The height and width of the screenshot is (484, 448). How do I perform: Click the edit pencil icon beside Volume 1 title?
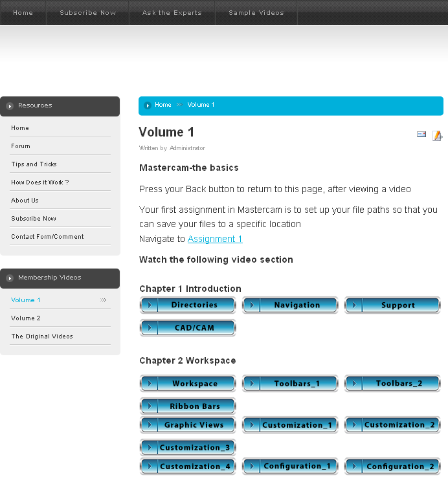437,136
